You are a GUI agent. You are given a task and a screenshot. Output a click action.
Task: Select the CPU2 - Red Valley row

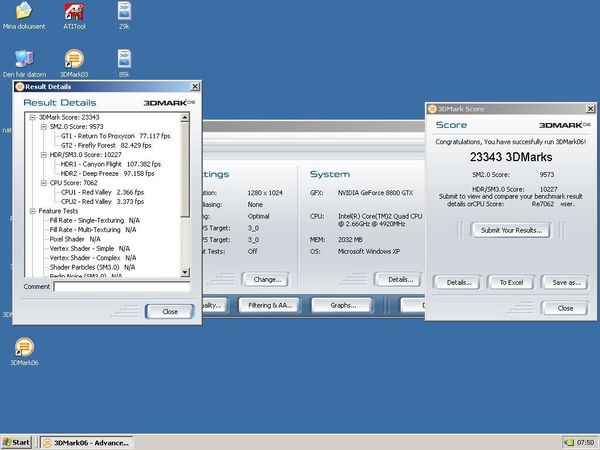click(102, 202)
